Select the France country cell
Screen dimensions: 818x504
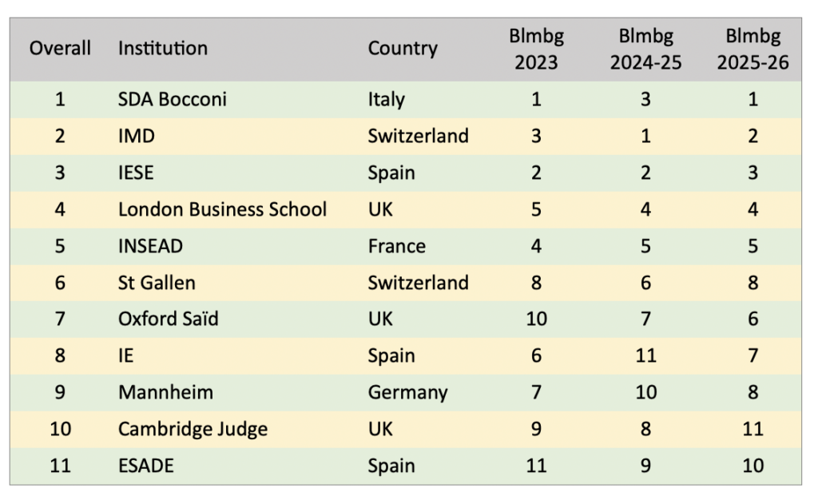coord(391,246)
